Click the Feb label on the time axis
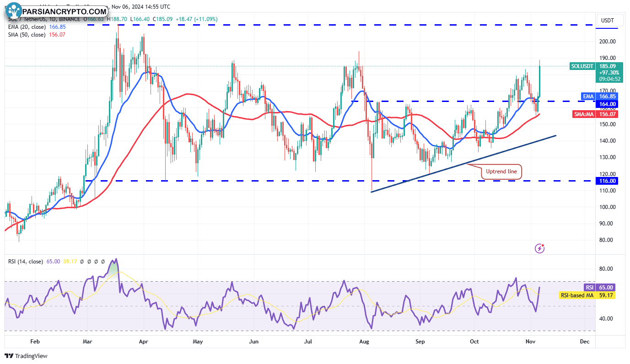This screenshot has width=630, height=364. pos(35,342)
